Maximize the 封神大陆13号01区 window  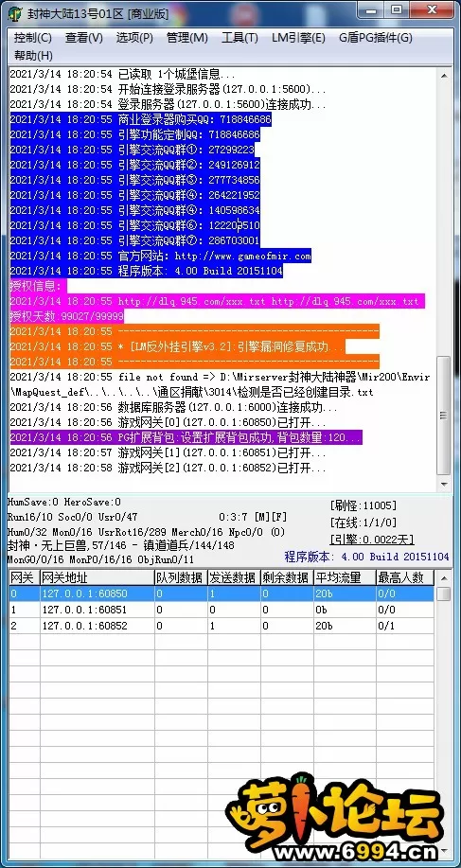coord(396,9)
